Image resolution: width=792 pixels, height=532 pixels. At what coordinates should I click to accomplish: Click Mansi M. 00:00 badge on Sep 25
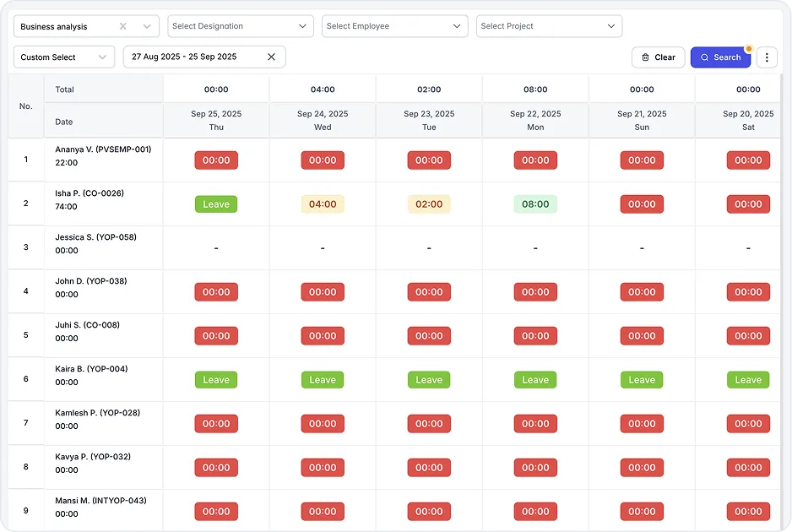pos(216,511)
